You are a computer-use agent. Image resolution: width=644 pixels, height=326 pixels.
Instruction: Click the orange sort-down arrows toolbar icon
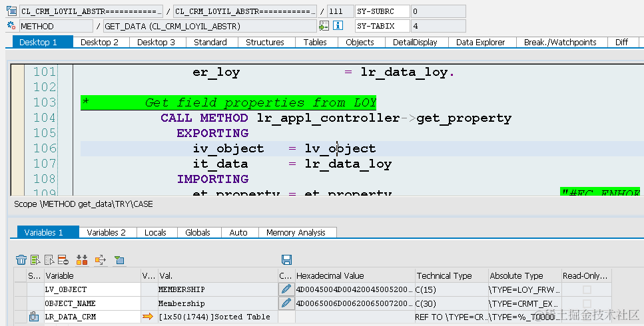click(x=82, y=260)
